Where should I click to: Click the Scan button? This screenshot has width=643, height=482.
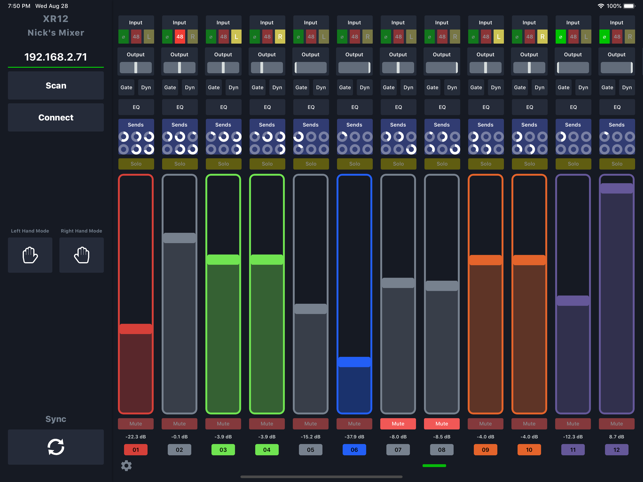point(56,85)
